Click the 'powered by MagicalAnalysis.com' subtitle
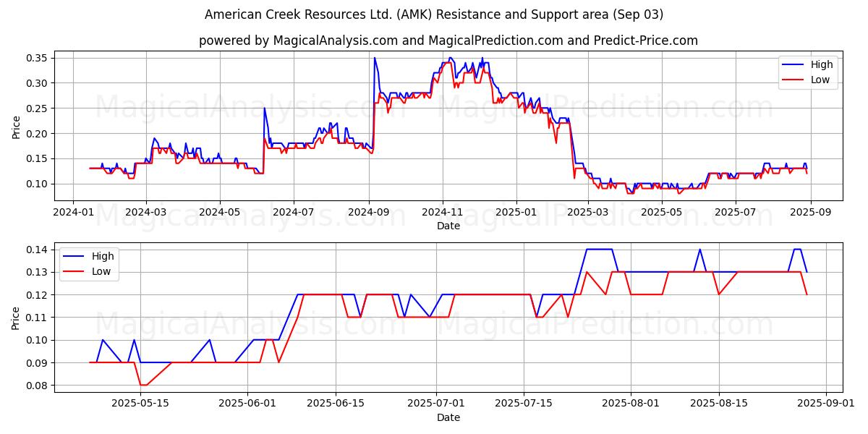 pos(448,41)
